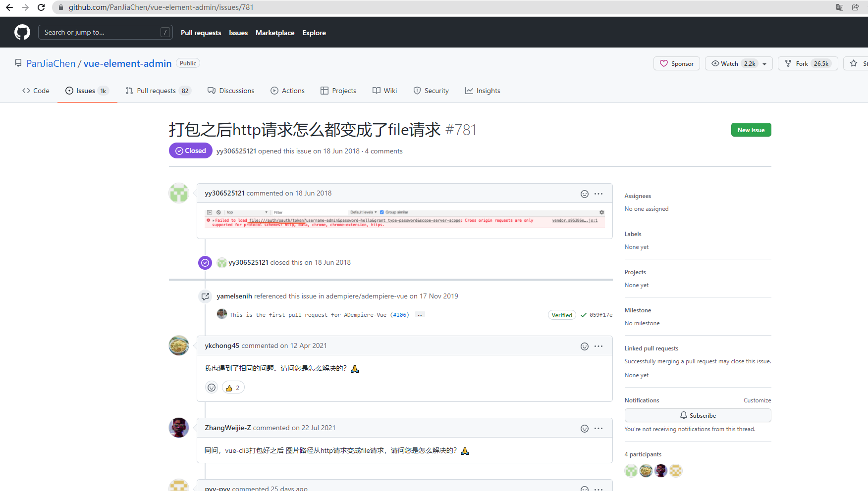Screen dimensions: 868x491
Task: Click the last participant avatar in sidebar
Action: pos(676,471)
